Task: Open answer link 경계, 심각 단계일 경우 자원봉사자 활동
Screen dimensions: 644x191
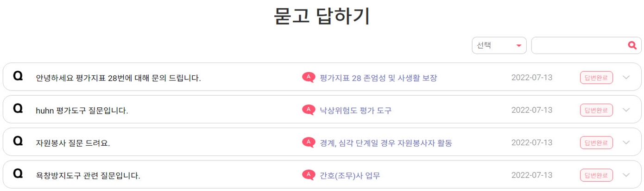Action: click(385, 143)
